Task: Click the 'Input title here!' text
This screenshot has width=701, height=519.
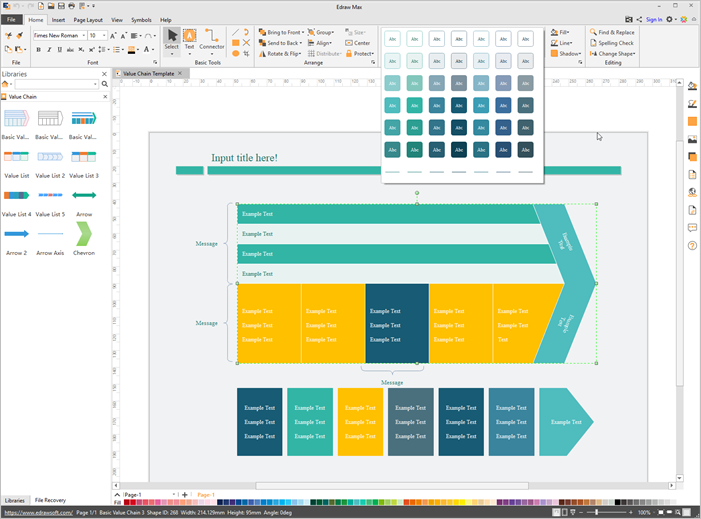Action: click(244, 158)
